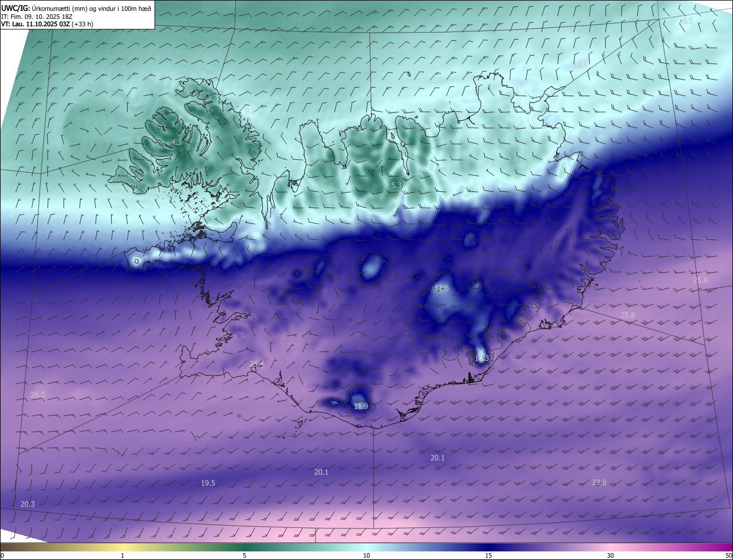This screenshot has width=733, height=560.
Task: Click the 10.5 value label on the map
Action: tap(580, 65)
